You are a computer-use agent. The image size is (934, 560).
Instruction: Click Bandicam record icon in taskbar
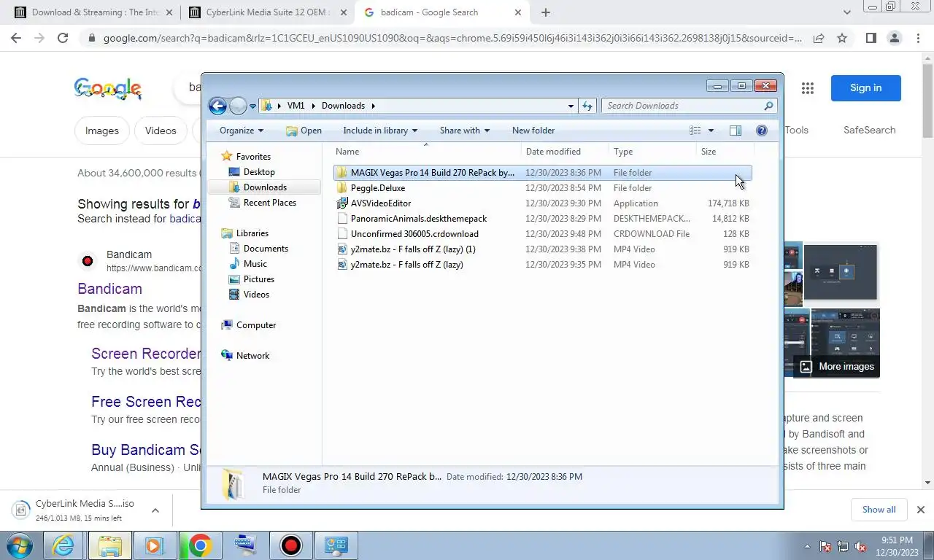290,545
